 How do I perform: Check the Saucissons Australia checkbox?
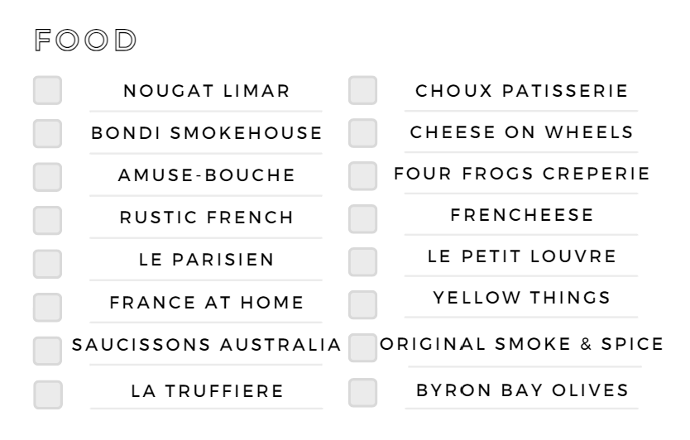pos(48,351)
